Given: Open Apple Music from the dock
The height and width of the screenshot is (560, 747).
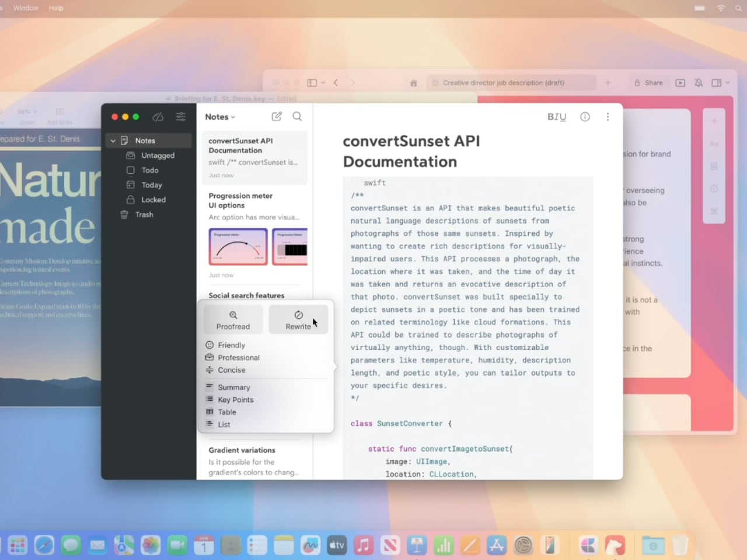Looking at the screenshot, I should tap(363, 545).
